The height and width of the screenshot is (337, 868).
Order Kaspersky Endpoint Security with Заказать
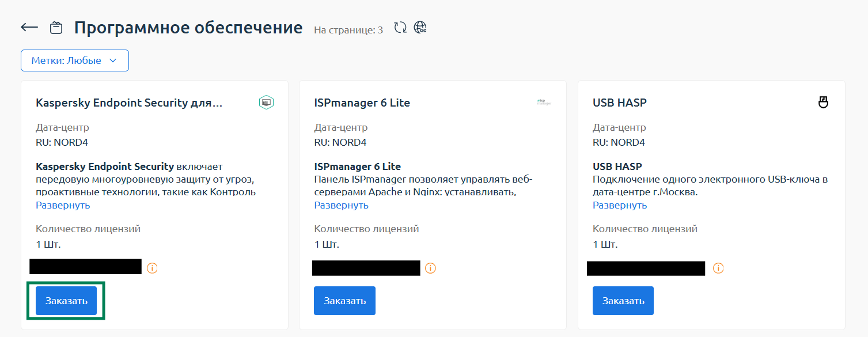(x=66, y=301)
